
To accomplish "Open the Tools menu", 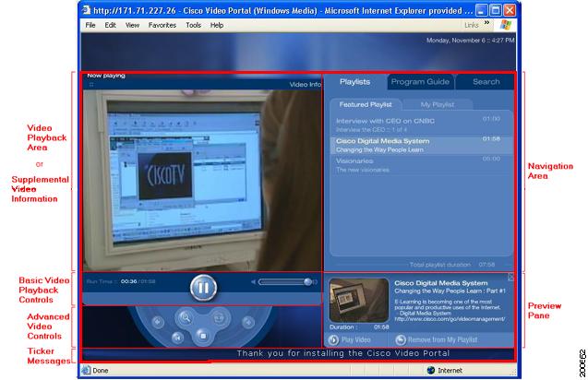I will (194, 25).
